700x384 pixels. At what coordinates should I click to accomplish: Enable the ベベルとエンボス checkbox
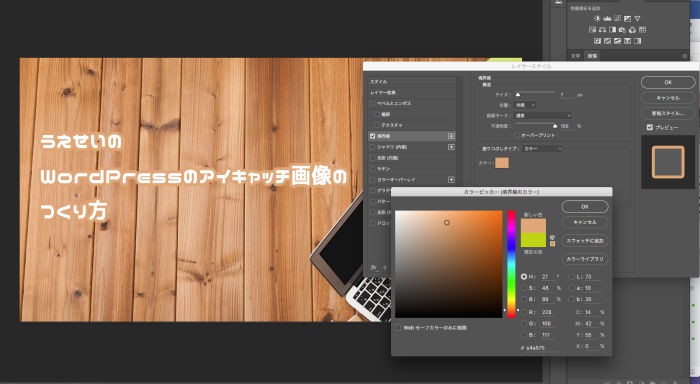tap(372, 103)
